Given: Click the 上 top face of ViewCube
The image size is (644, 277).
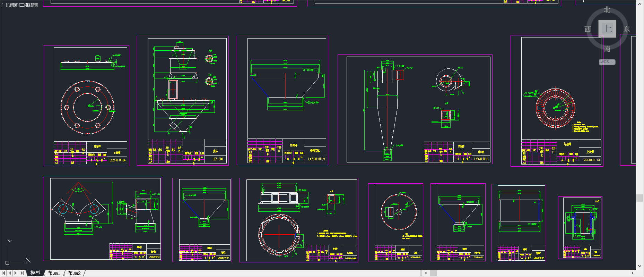Looking at the screenshot, I should tap(607, 29).
